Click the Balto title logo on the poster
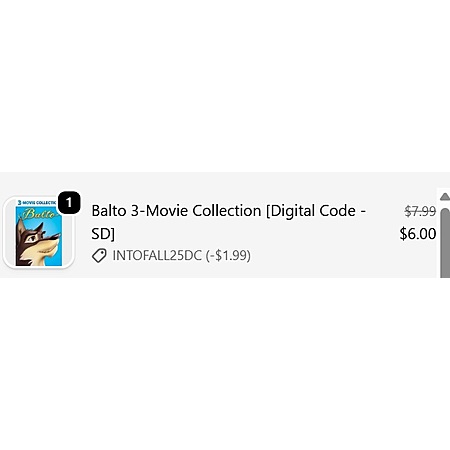The height and width of the screenshot is (450, 450). point(40,213)
